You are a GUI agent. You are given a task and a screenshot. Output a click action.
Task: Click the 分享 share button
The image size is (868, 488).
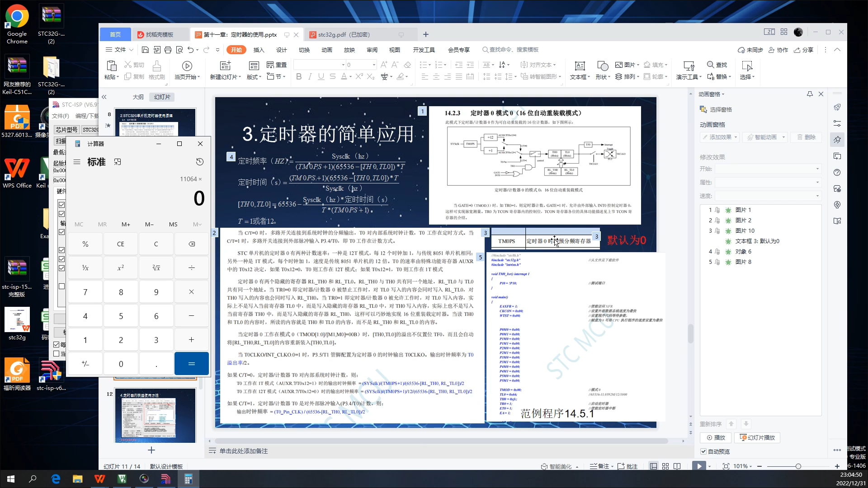(x=803, y=50)
